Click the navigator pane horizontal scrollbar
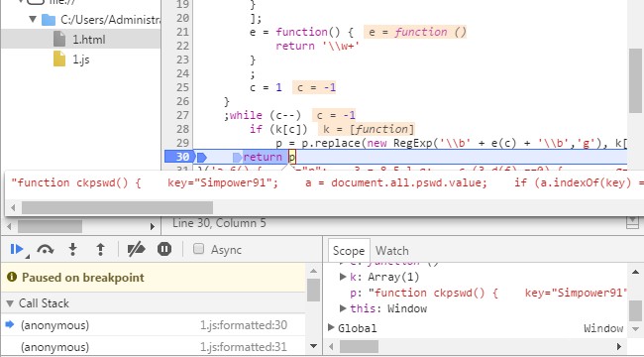The image size is (644, 357). coord(51,226)
